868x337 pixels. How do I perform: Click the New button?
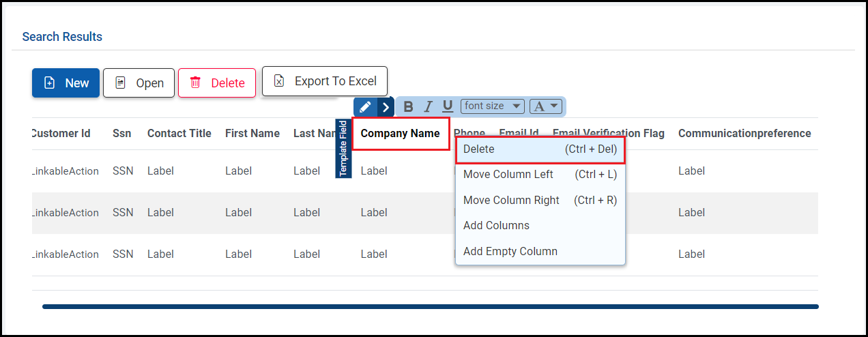(66, 83)
